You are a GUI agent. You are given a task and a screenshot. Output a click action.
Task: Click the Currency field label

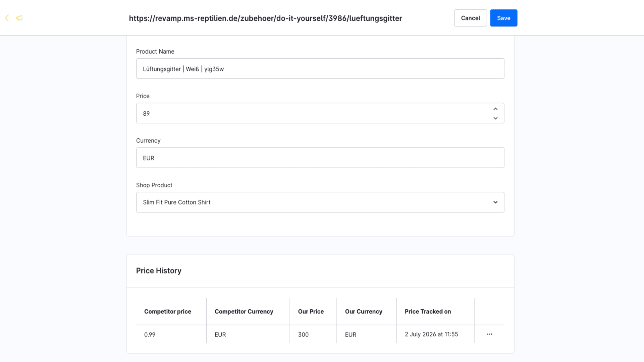[x=148, y=140]
